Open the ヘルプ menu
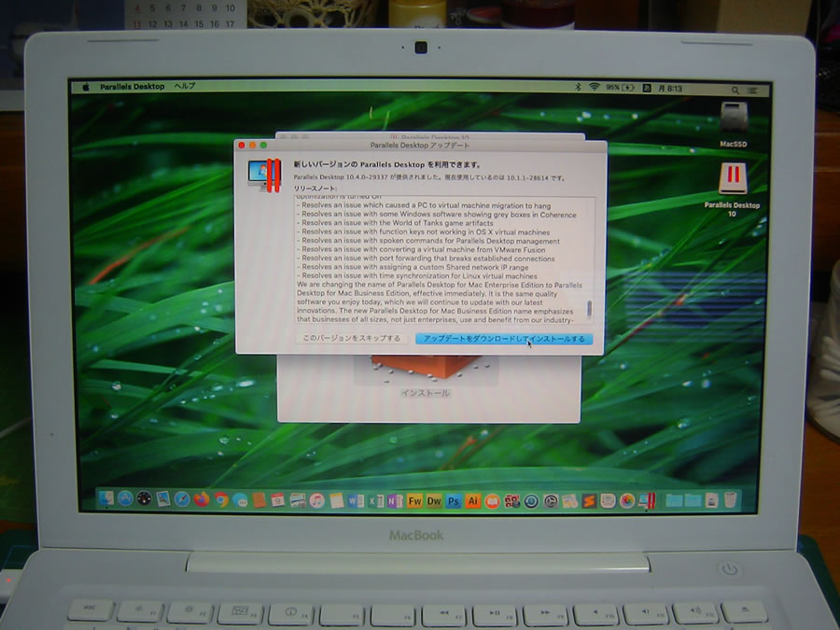 [x=184, y=86]
